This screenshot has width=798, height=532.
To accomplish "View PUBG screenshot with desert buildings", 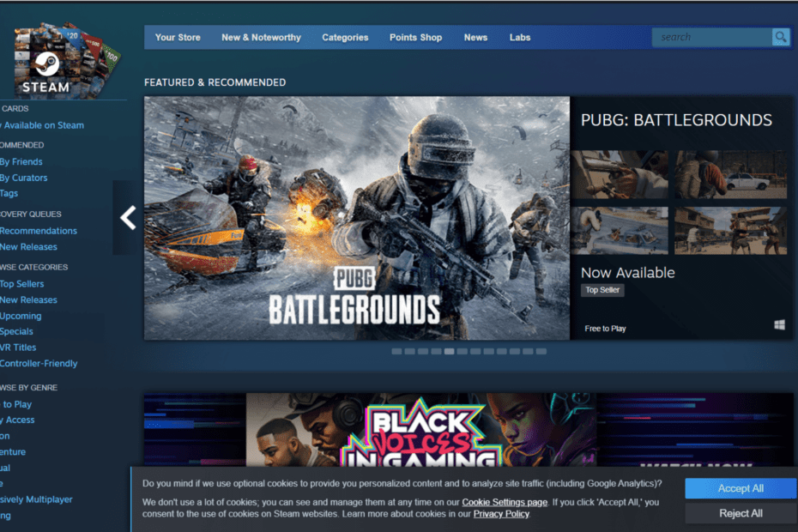I will (730, 231).
